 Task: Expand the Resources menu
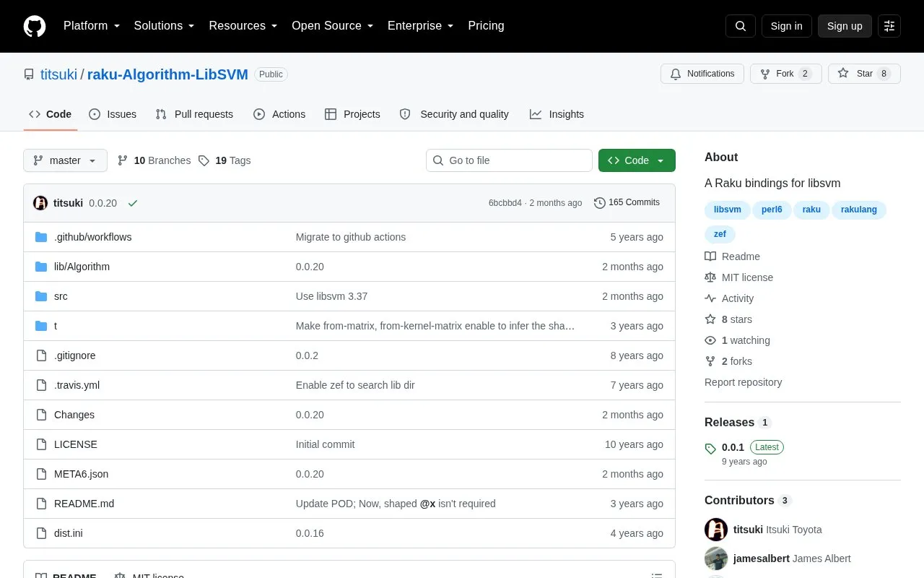pos(243,26)
